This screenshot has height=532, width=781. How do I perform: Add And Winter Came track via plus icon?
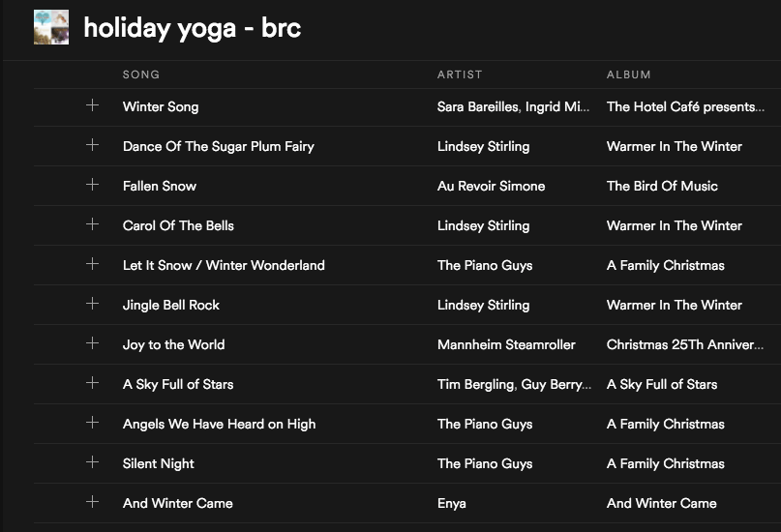tap(93, 502)
